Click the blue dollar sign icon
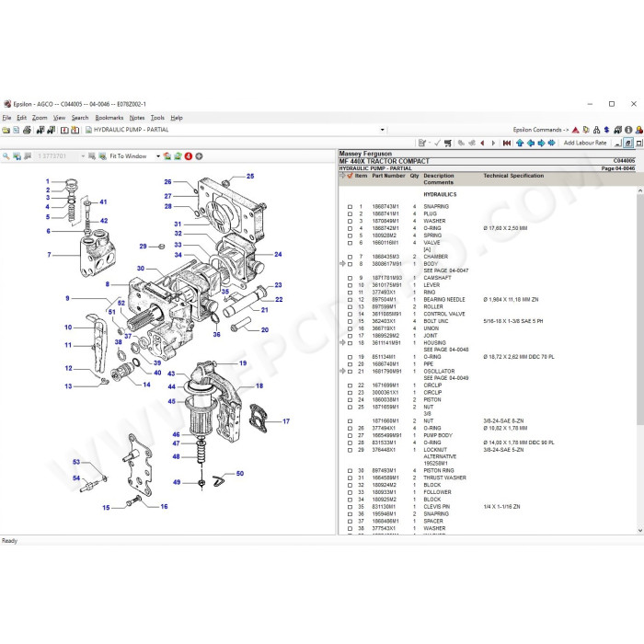 click(606, 130)
